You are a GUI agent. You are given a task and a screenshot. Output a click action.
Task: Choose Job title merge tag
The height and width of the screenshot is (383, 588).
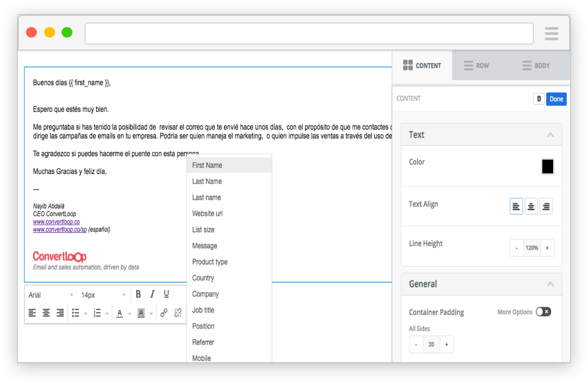pyautogui.click(x=229, y=310)
